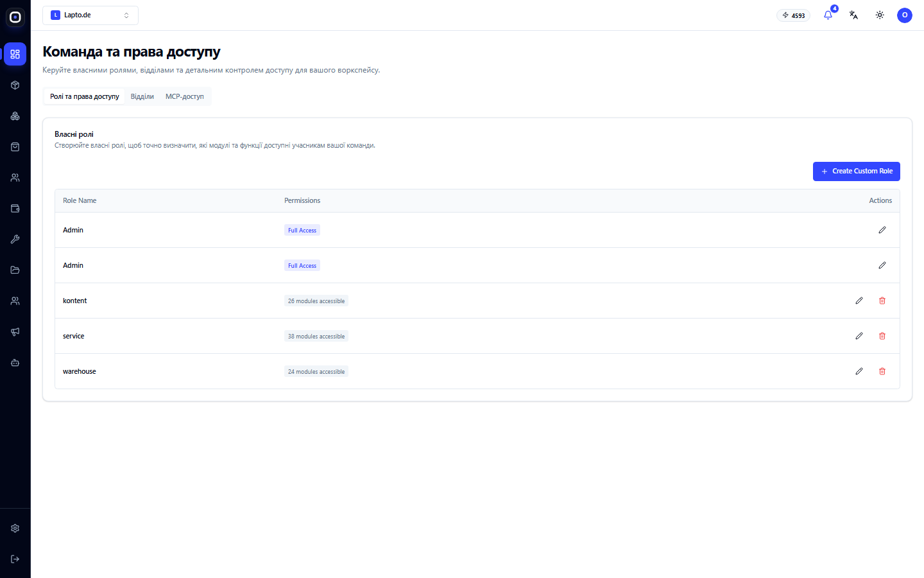
Task: Open the folder sidebar icon
Action: pos(15,270)
